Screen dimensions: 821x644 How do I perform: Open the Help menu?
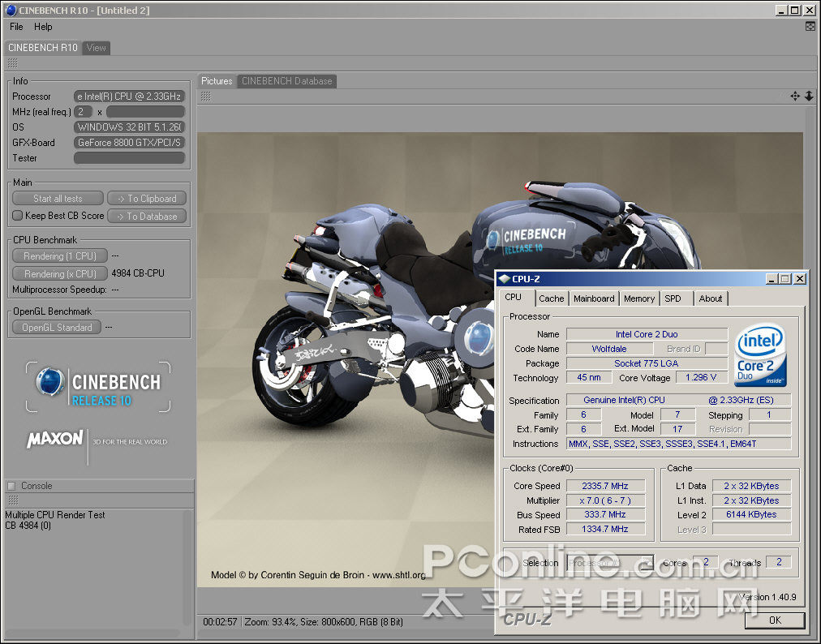click(x=43, y=27)
